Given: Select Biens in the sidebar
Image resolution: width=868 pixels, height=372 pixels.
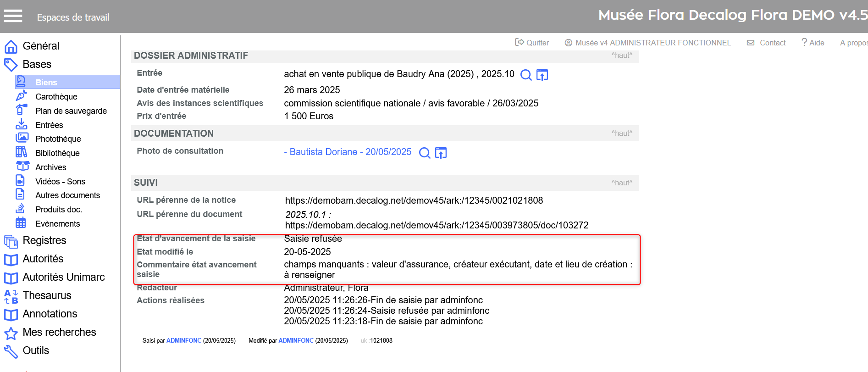Looking at the screenshot, I should [46, 83].
